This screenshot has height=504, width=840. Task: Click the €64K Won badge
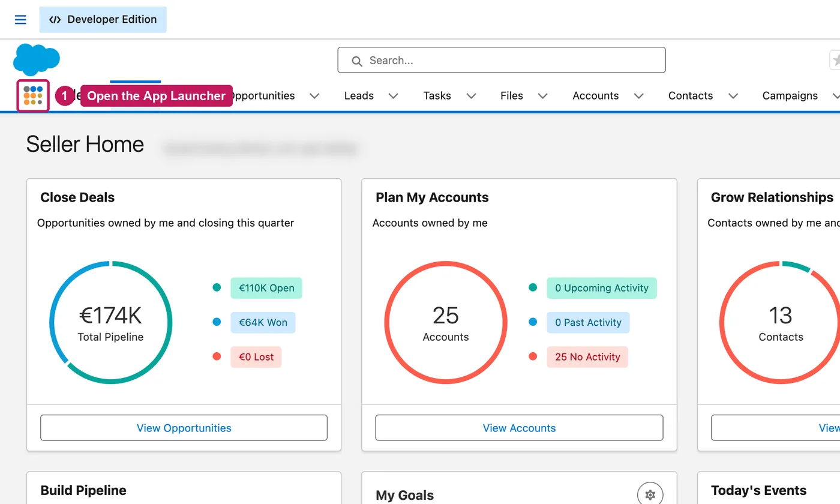click(263, 322)
